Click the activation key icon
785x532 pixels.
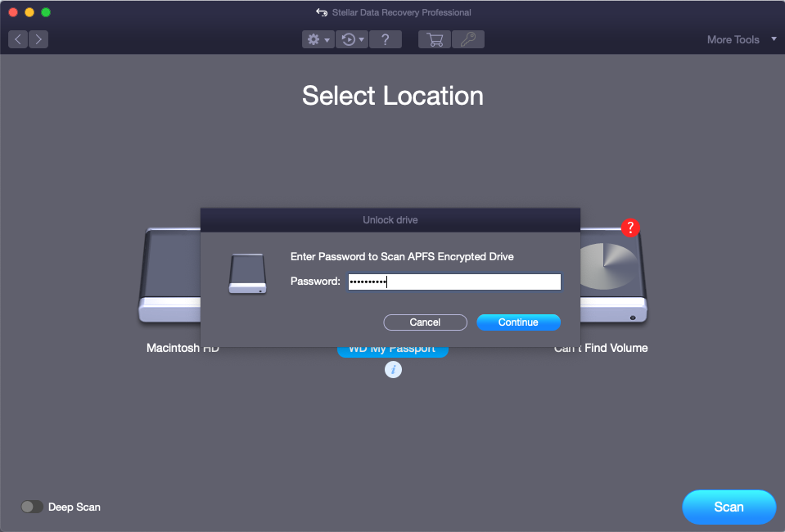point(468,39)
